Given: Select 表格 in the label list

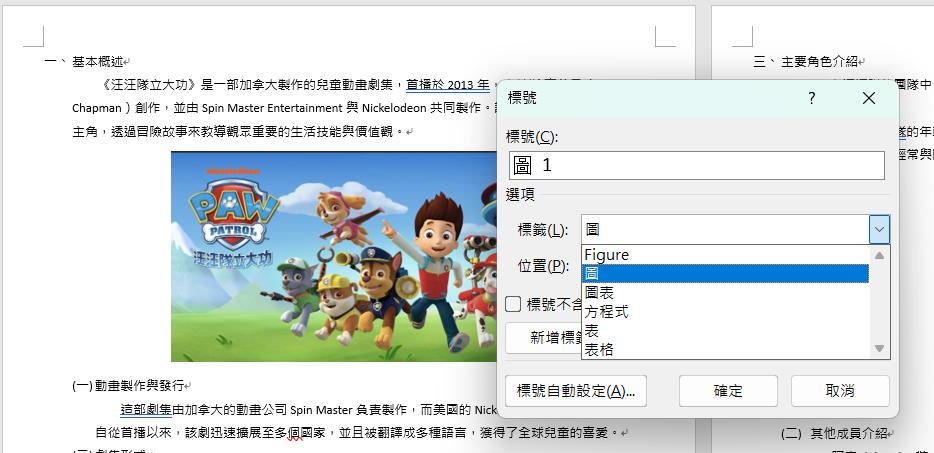Looking at the screenshot, I should (724, 349).
